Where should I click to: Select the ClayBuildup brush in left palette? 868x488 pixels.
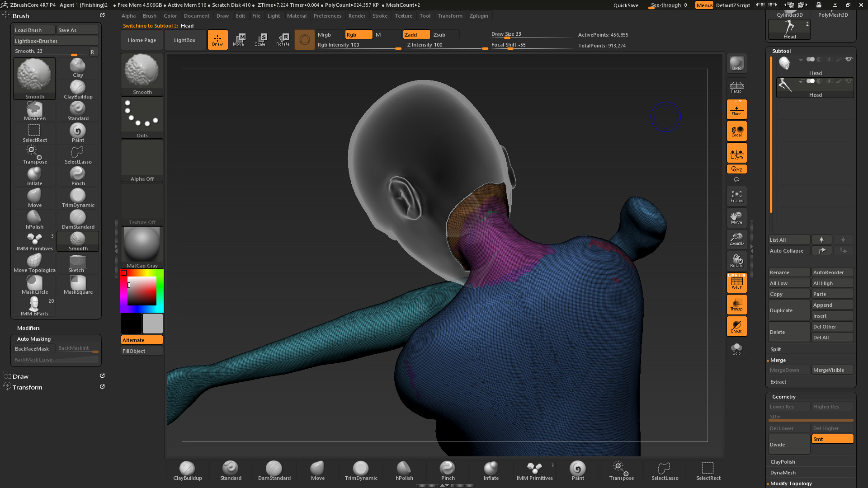click(x=78, y=89)
